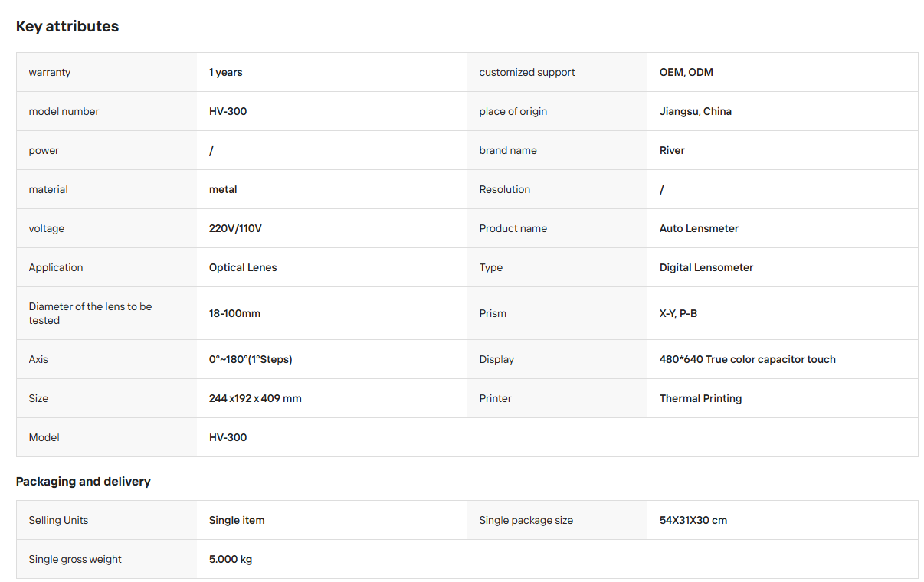The image size is (924, 582).
Task: Click the 480*640 True color display value
Action: click(x=748, y=359)
